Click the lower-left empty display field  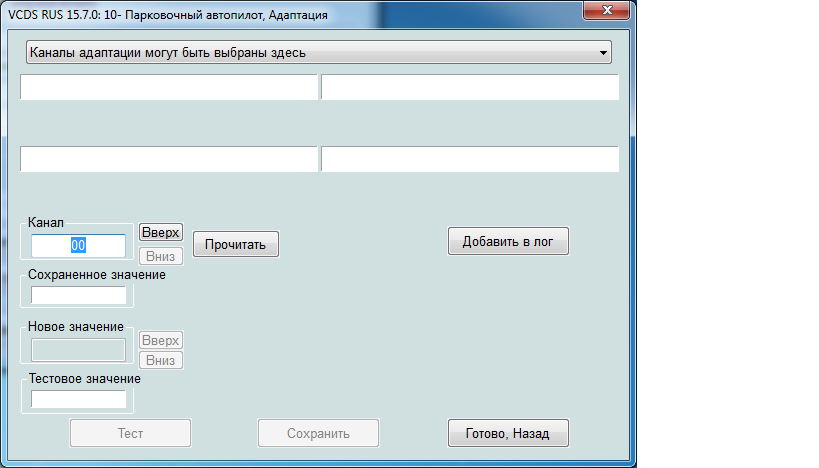point(169,159)
